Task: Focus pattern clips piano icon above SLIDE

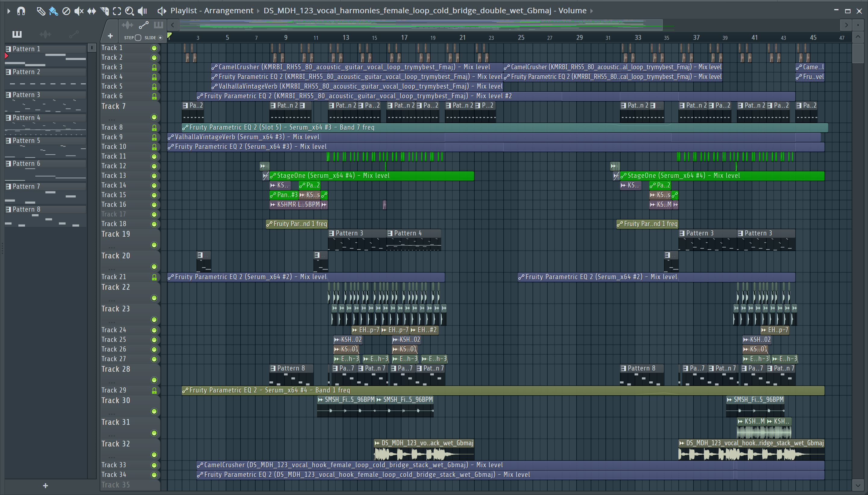Action: [158, 25]
